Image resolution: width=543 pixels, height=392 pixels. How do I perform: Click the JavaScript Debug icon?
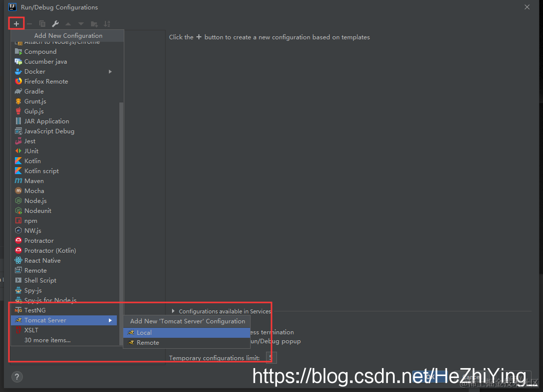point(18,131)
